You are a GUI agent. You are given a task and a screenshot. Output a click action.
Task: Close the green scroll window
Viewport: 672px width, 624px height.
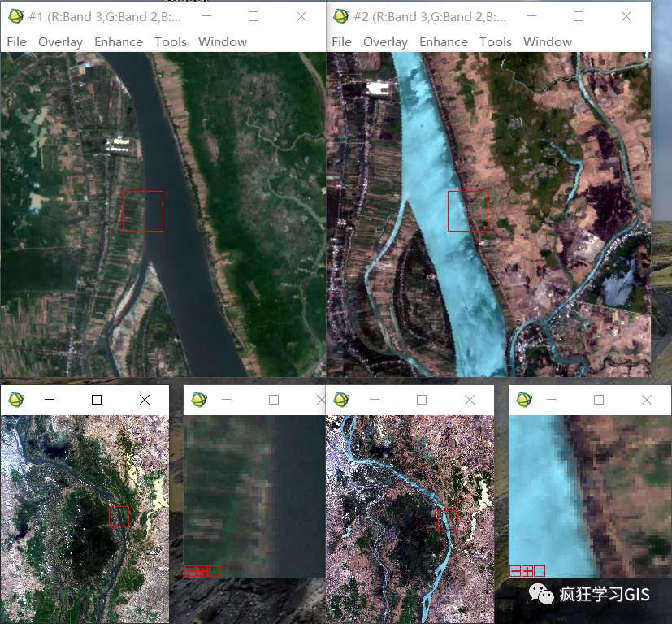(x=145, y=400)
